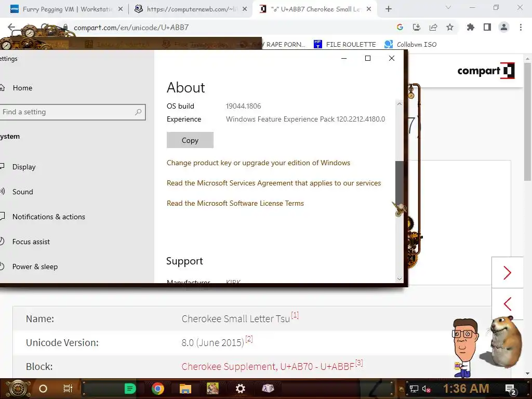532x399 pixels.
Task: Click footnote [2] after Unicode Version
Action: 249,339
